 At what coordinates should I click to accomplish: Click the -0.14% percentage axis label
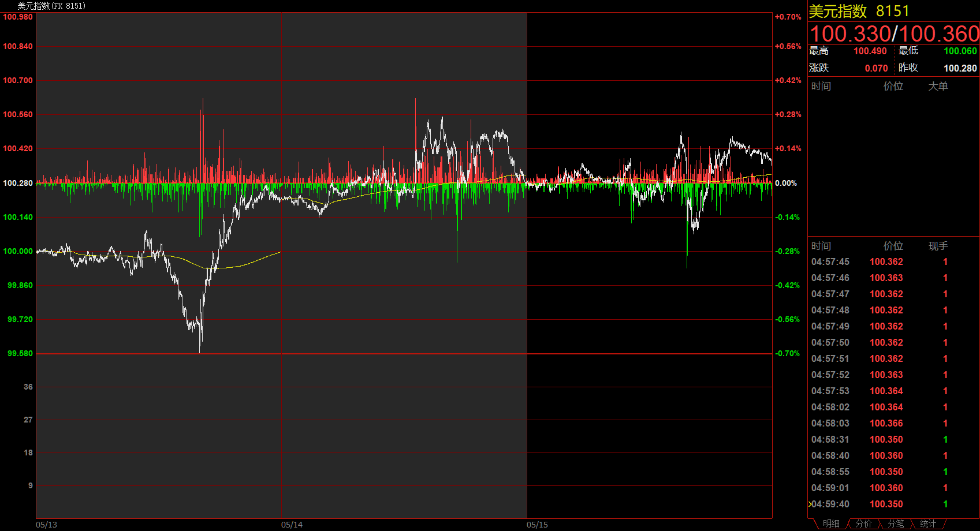tap(787, 217)
